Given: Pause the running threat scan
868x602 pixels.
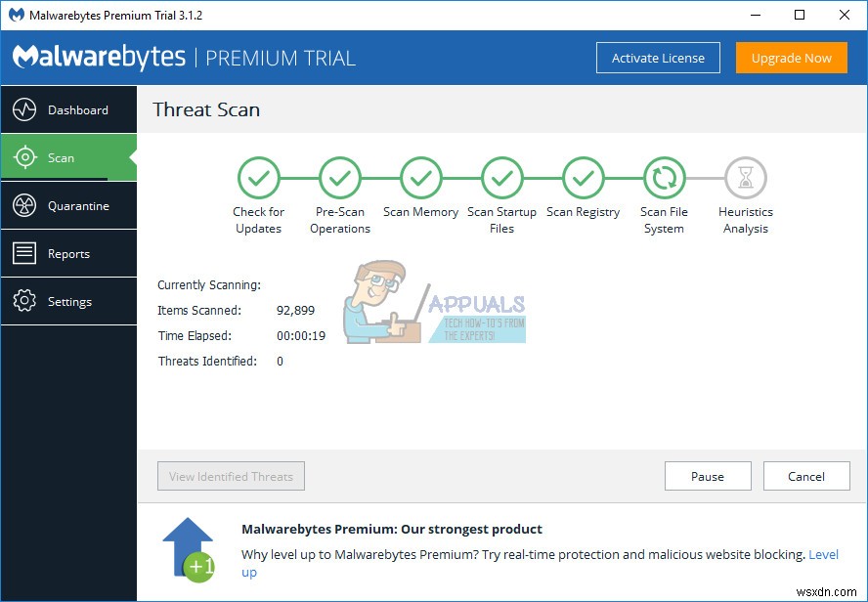Looking at the screenshot, I should click(708, 476).
